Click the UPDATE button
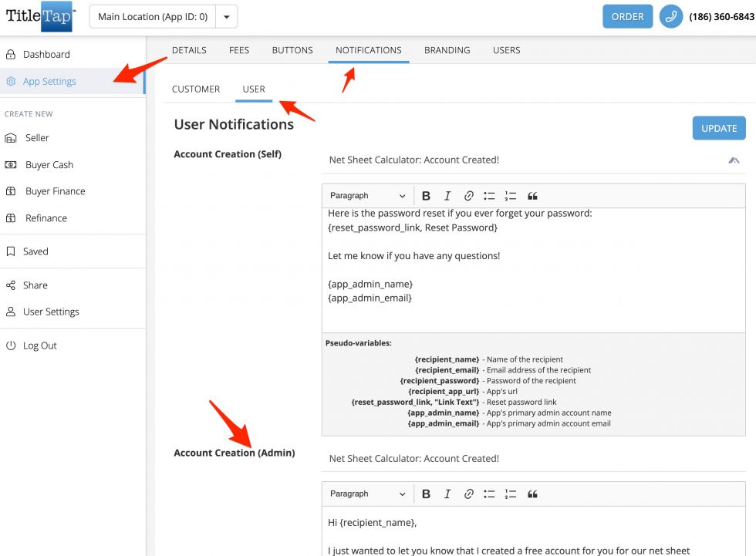 coord(718,128)
